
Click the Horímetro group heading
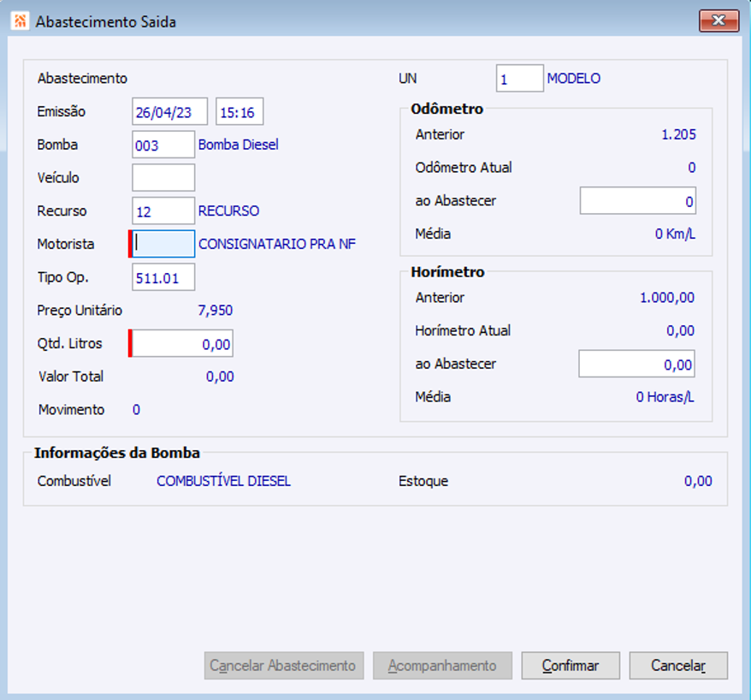click(x=447, y=271)
